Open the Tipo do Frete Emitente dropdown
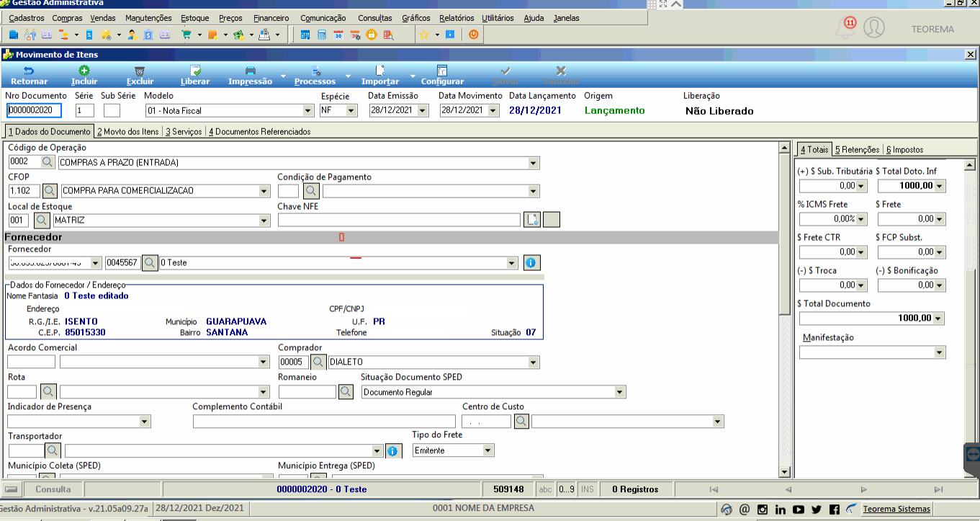The image size is (980, 521). pyautogui.click(x=488, y=450)
